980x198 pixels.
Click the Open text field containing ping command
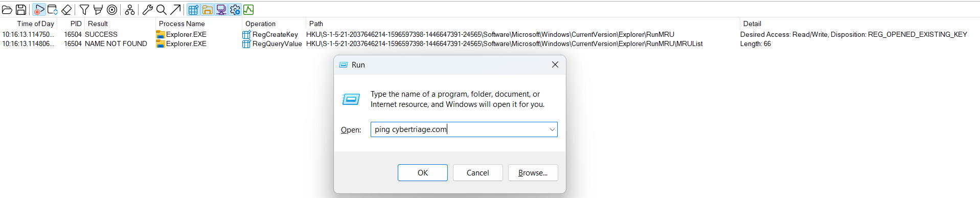(459, 129)
